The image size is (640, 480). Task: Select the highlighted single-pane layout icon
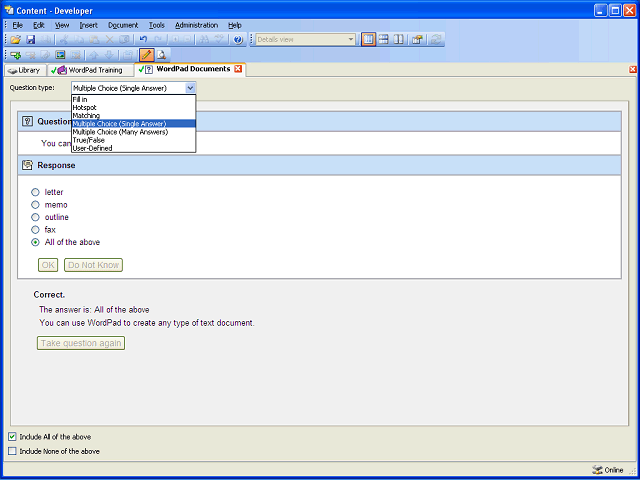click(x=368, y=40)
